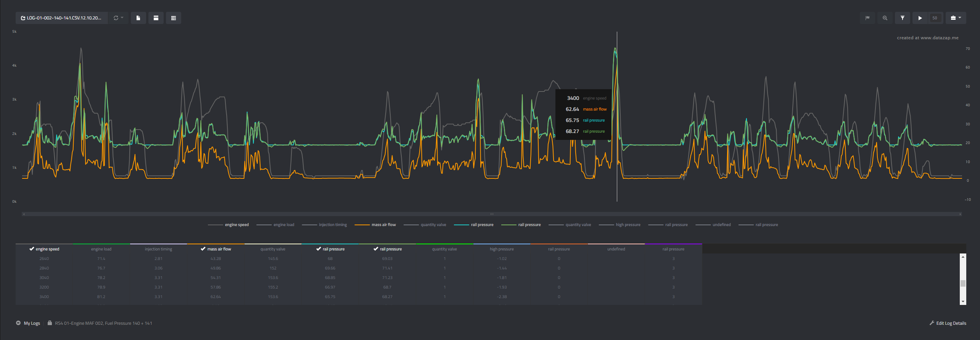Open the funnel filter tool
980x340 pixels.
pos(902,18)
